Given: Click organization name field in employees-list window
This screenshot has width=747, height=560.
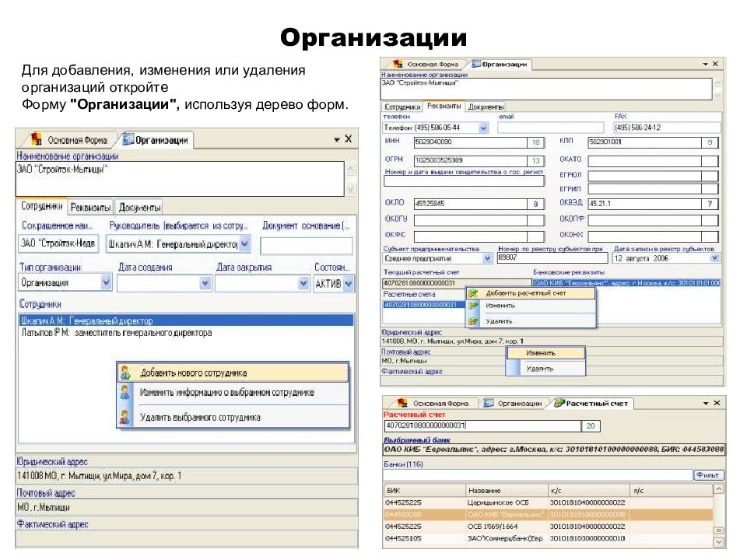Looking at the screenshot, I should (x=180, y=179).
